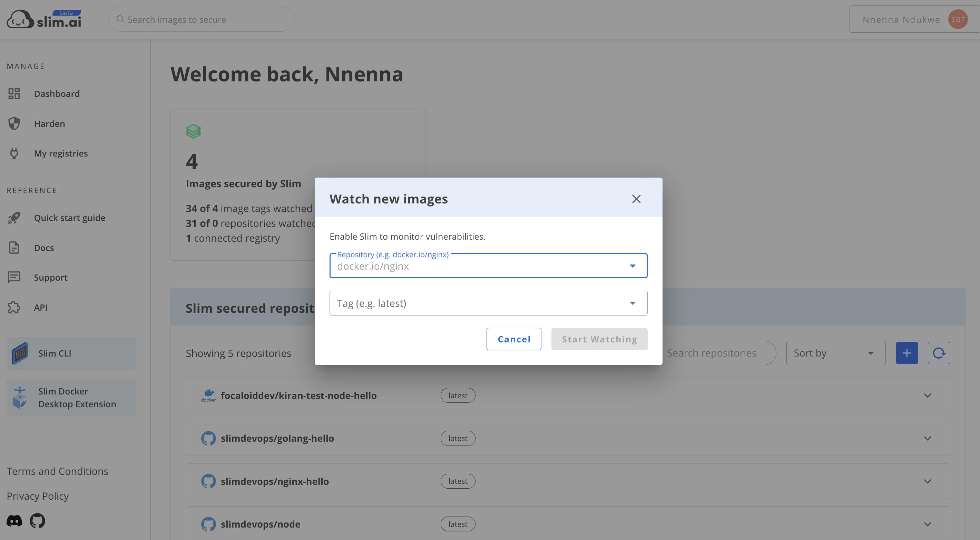Click the Slim CLI terminal icon
Image resolution: width=980 pixels, height=540 pixels.
[x=20, y=353]
